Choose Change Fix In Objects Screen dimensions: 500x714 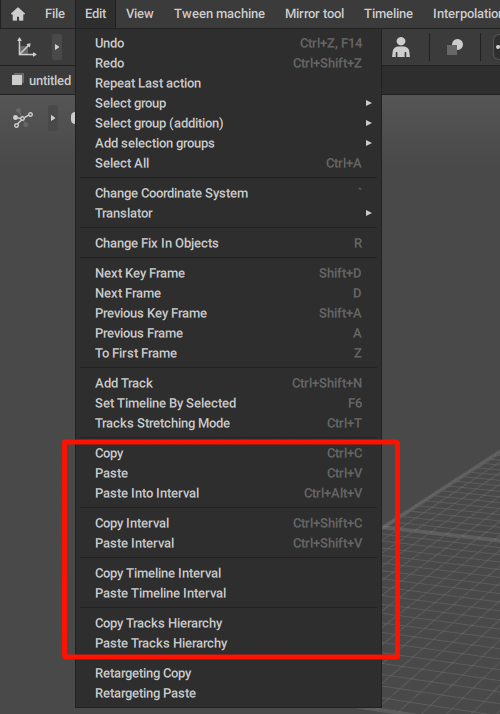[228, 244]
